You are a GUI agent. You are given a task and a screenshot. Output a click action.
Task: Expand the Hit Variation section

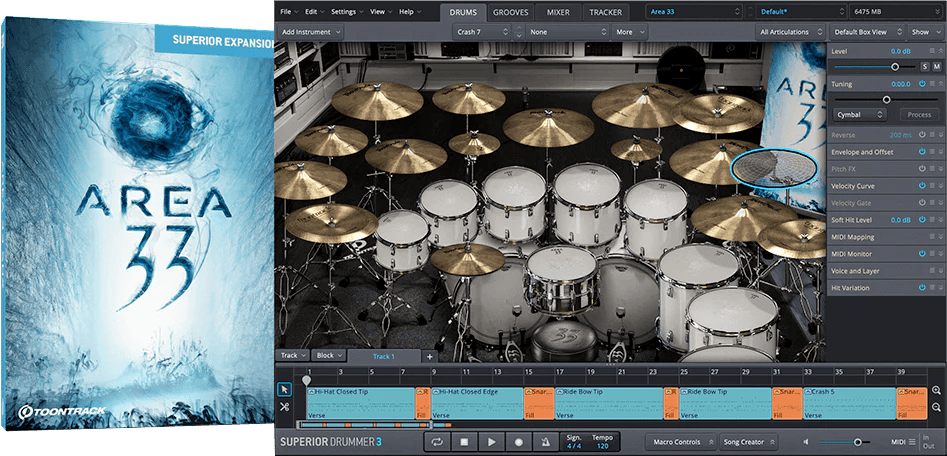click(x=940, y=287)
